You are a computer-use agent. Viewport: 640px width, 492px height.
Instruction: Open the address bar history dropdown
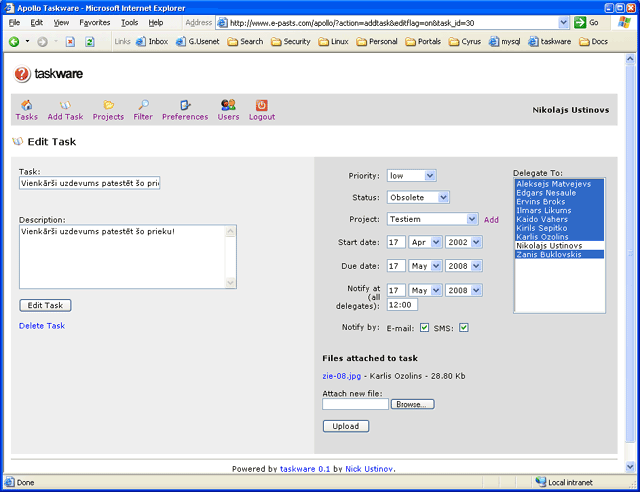[x=563, y=23]
